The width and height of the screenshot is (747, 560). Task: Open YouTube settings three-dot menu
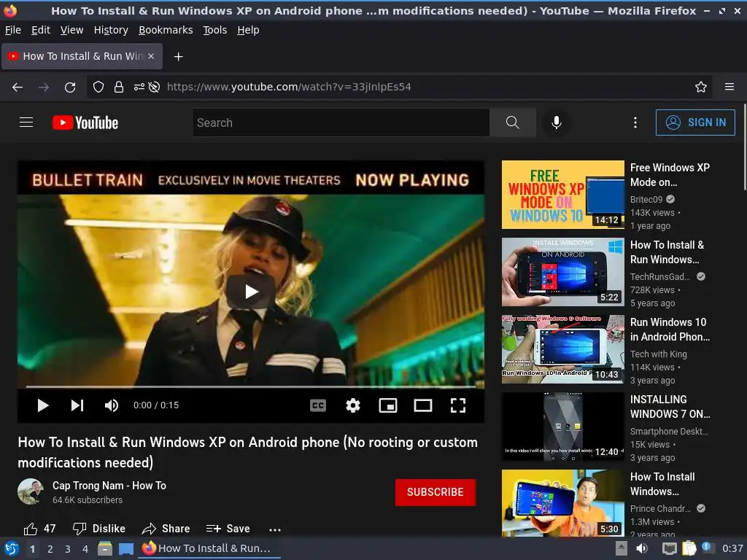[635, 122]
